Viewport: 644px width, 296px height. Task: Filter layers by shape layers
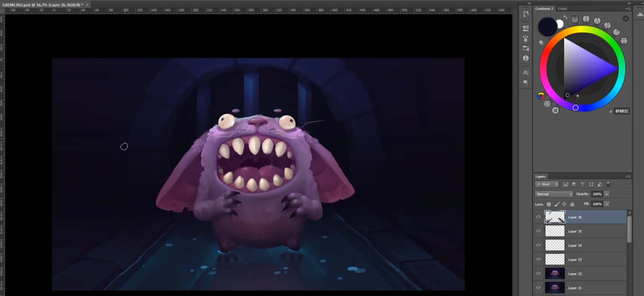[591, 184]
